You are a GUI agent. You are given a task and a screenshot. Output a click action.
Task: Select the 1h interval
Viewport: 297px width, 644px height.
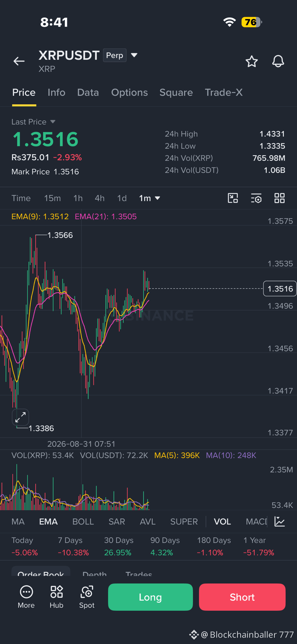point(78,198)
